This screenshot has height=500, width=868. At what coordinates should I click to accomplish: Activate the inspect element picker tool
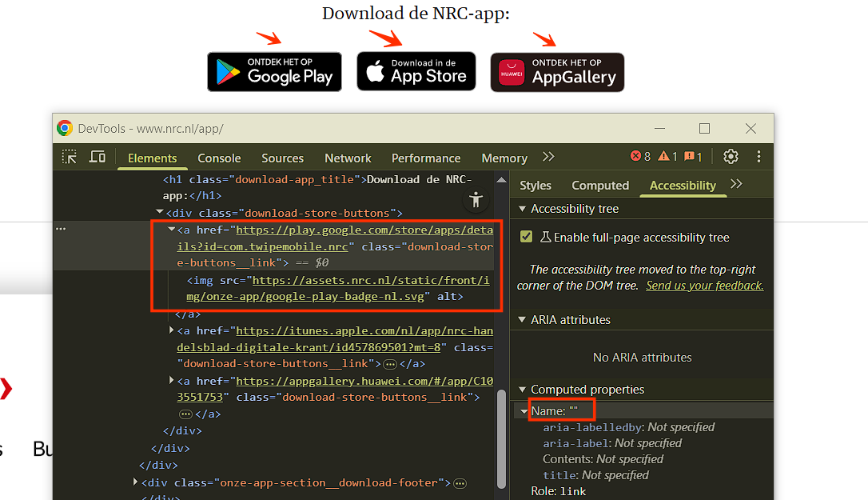click(70, 157)
